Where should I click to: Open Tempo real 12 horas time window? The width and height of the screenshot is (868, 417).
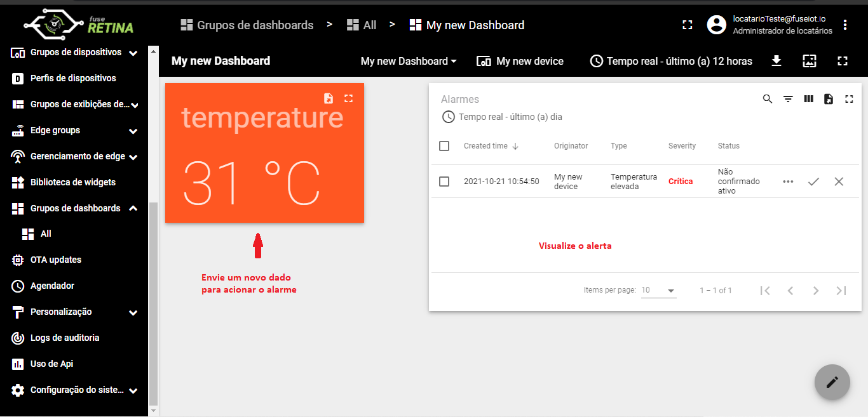(671, 61)
